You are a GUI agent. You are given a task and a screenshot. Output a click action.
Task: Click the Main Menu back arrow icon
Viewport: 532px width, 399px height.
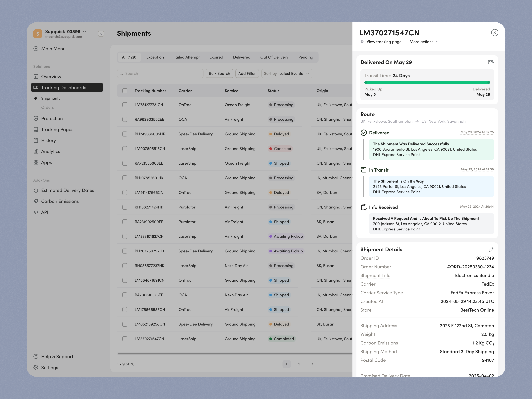pyautogui.click(x=36, y=49)
